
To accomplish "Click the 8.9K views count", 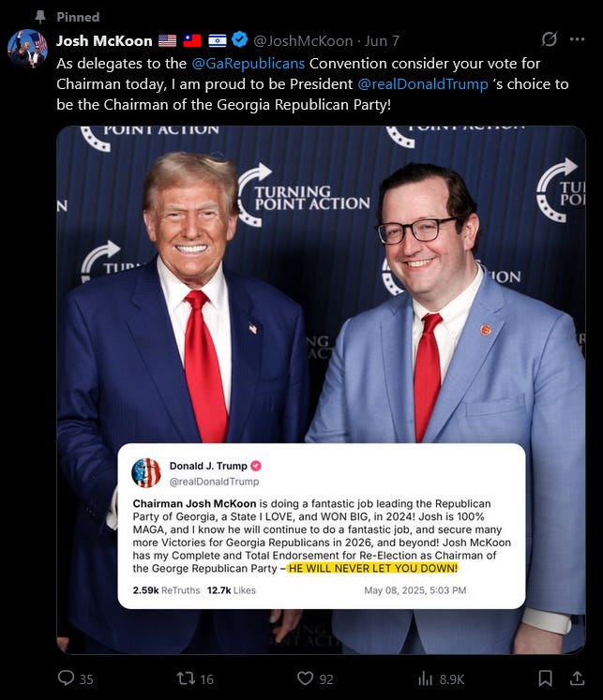I will (452, 679).
